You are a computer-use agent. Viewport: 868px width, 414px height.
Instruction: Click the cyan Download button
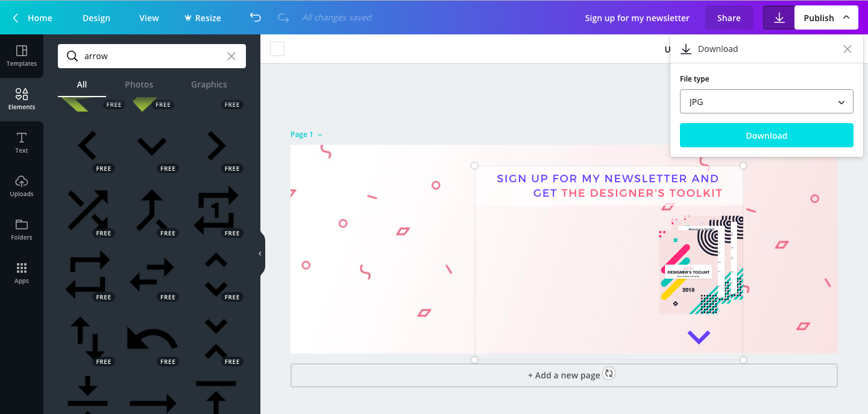tap(766, 135)
